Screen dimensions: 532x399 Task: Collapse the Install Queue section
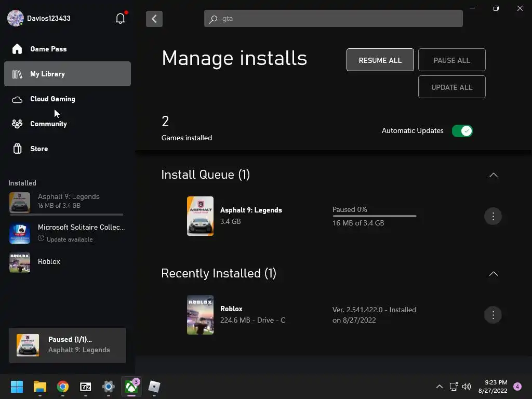[x=494, y=175]
